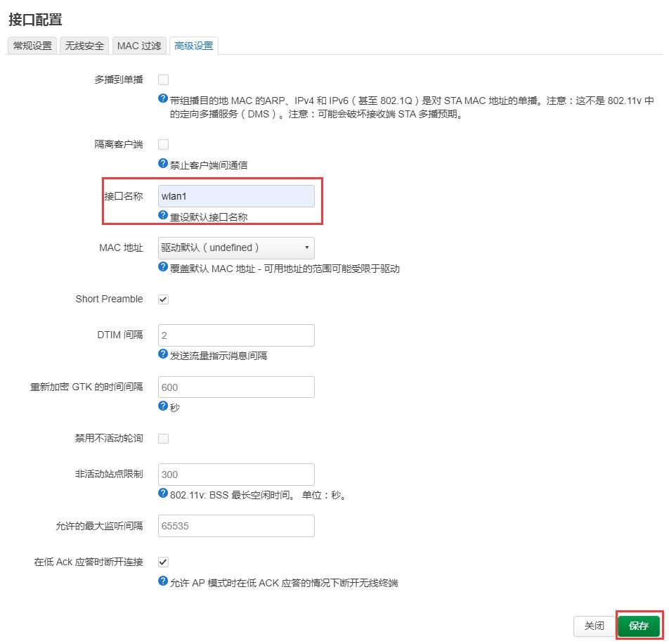Open the 无线安全 tab

point(84,46)
